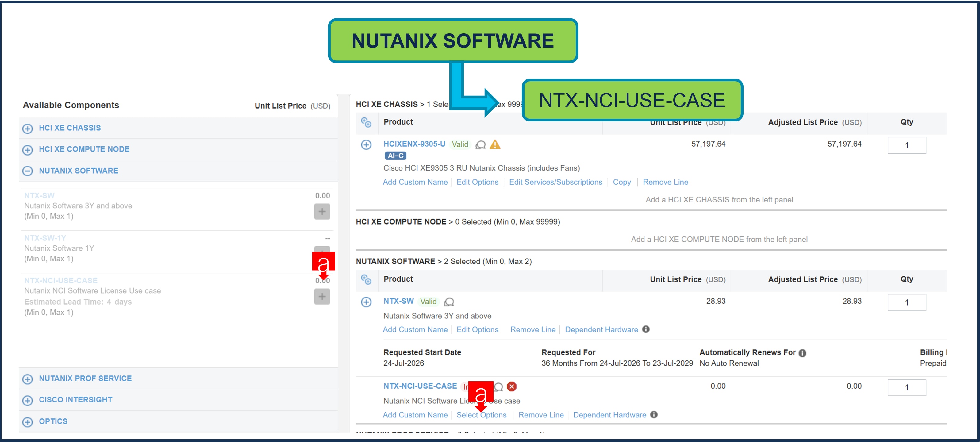Click the Automatically Renews For info icon
The width and height of the screenshot is (980, 442).
click(x=802, y=353)
